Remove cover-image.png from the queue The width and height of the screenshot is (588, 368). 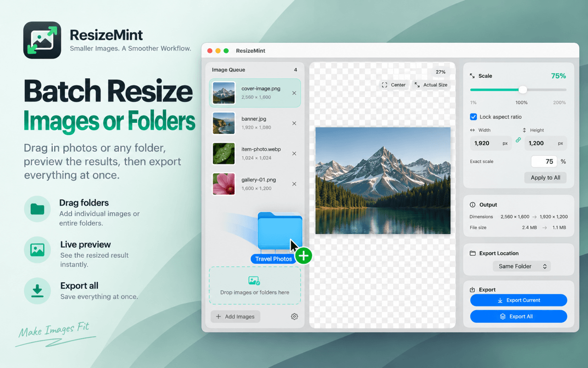[294, 93]
